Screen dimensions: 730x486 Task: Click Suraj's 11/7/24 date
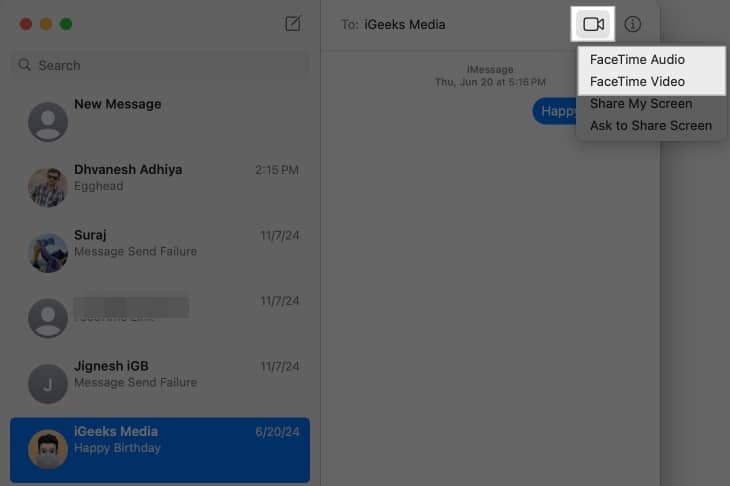pyautogui.click(x=279, y=236)
